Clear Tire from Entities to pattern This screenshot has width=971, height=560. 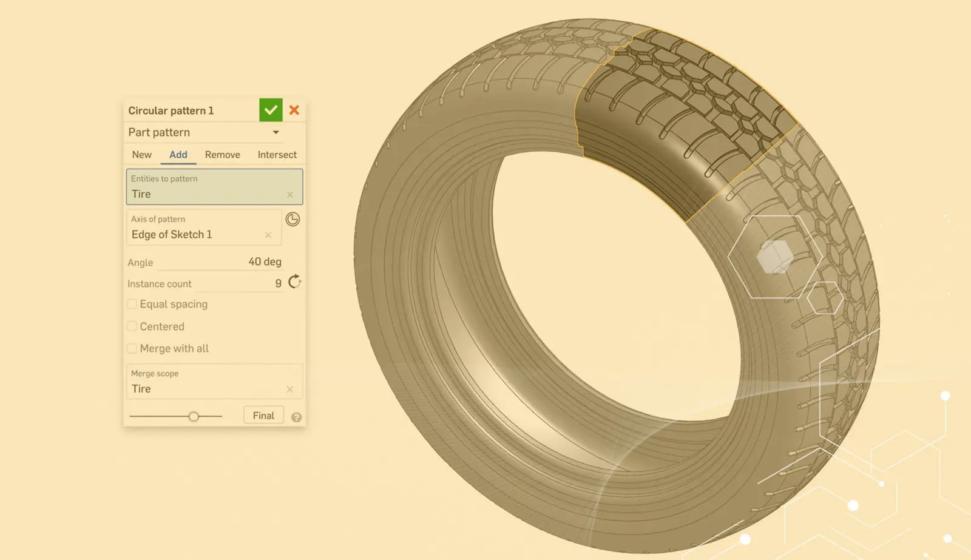click(x=290, y=195)
